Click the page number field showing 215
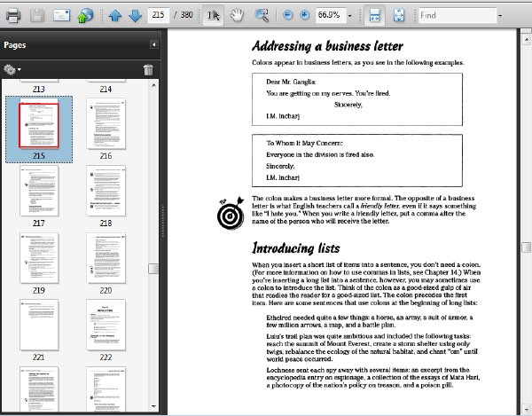The image size is (532, 416). pyautogui.click(x=159, y=15)
